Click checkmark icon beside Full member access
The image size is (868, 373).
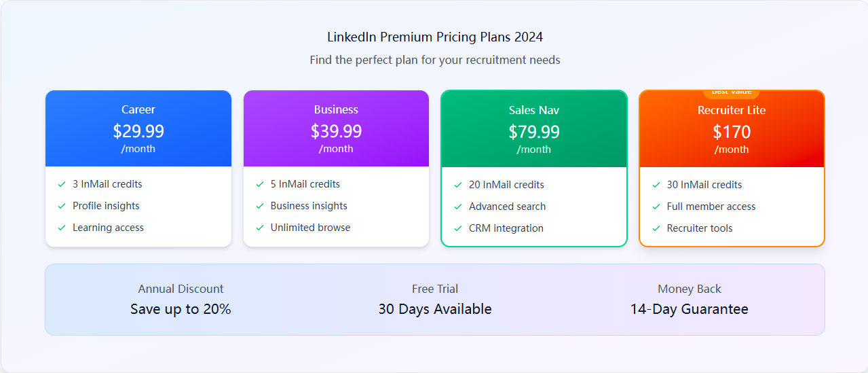656,207
